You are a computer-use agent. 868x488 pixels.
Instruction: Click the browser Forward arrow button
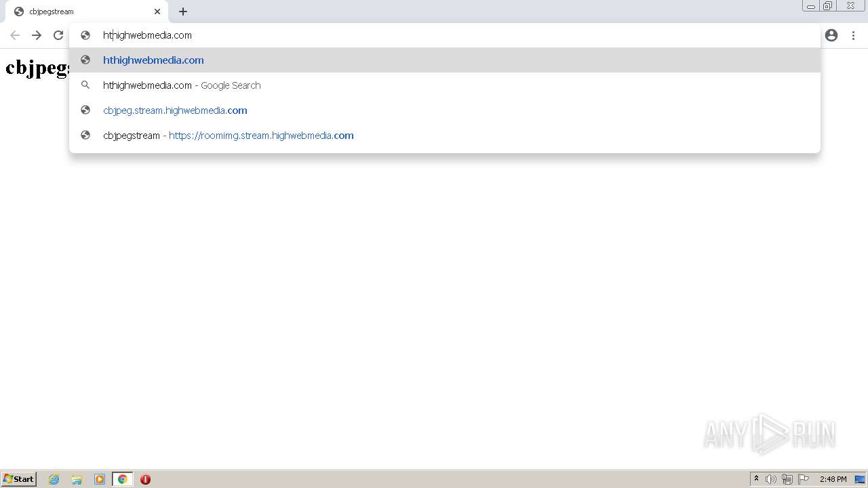tap(37, 35)
